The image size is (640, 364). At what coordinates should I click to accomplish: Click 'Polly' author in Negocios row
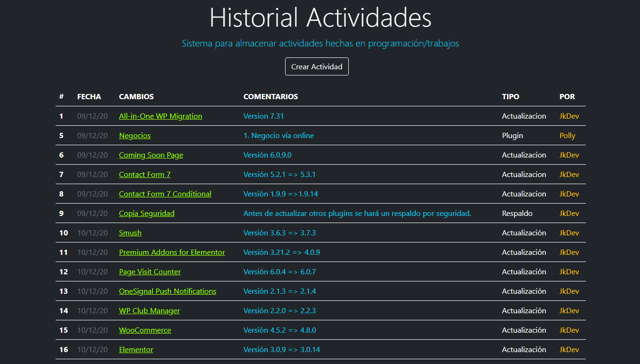coord(567,136)
